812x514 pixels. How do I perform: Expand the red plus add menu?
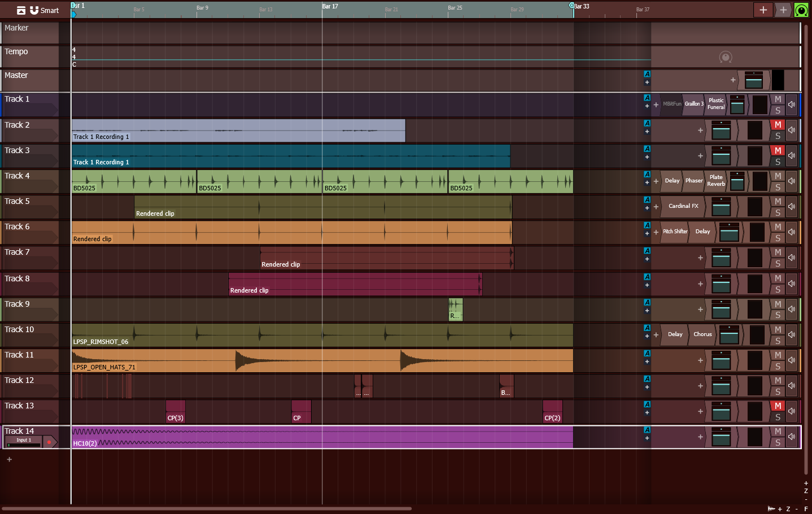[x=763, y=10]
